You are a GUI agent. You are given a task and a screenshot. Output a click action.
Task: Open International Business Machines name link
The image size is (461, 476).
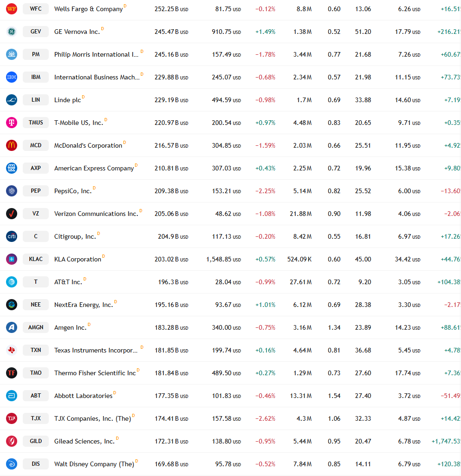coord(97,78)
